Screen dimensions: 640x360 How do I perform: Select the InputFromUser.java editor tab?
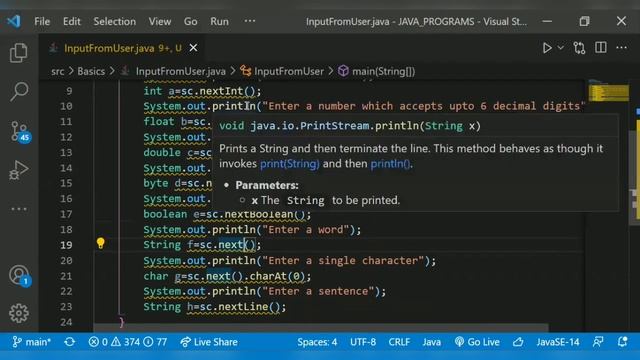122,48
